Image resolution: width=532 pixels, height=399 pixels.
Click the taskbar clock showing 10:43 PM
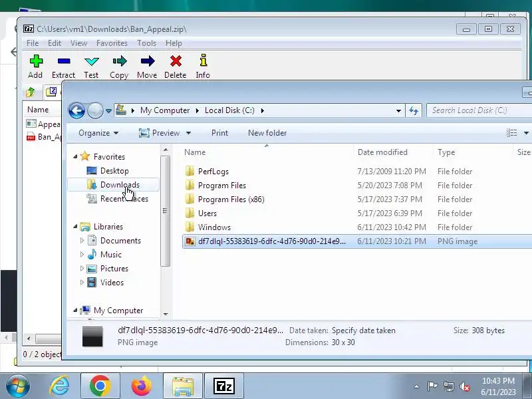point(498,386)
